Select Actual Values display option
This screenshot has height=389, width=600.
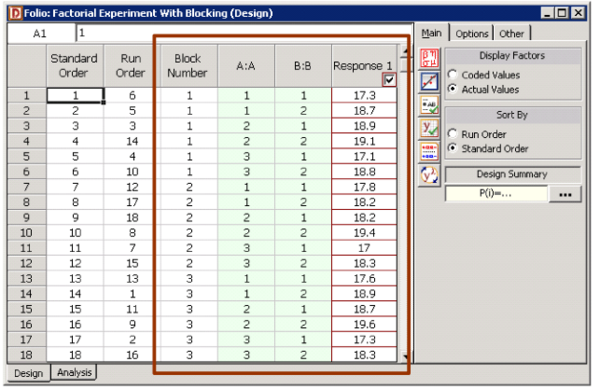tap(453, 89)
